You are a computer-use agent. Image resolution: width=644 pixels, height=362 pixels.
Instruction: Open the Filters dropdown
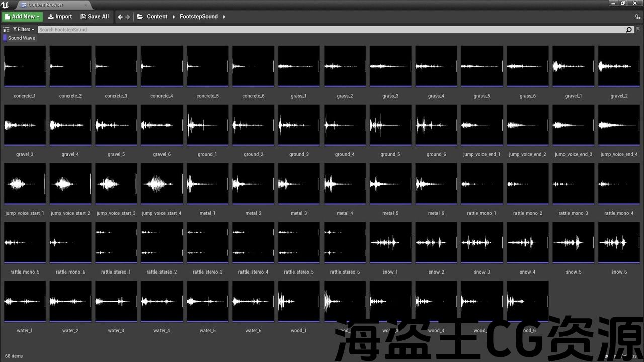point(24,30)
